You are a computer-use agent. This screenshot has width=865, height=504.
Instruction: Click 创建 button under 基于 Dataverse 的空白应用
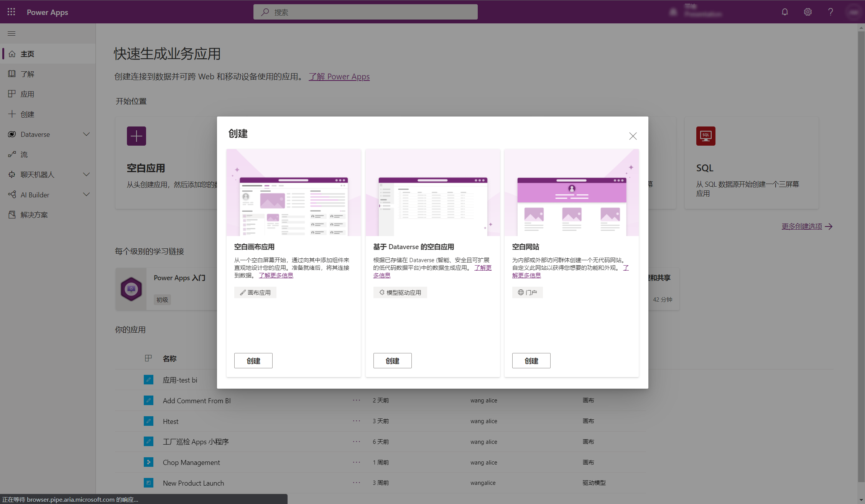click(x=393, y=361)
